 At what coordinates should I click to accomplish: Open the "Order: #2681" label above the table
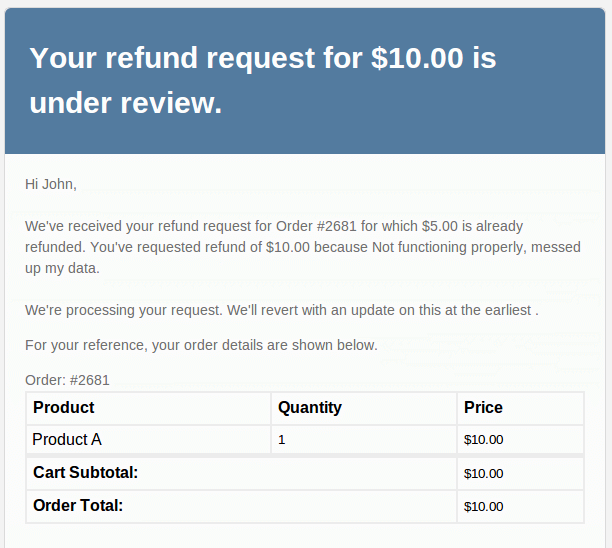click(x=67, y=380)
